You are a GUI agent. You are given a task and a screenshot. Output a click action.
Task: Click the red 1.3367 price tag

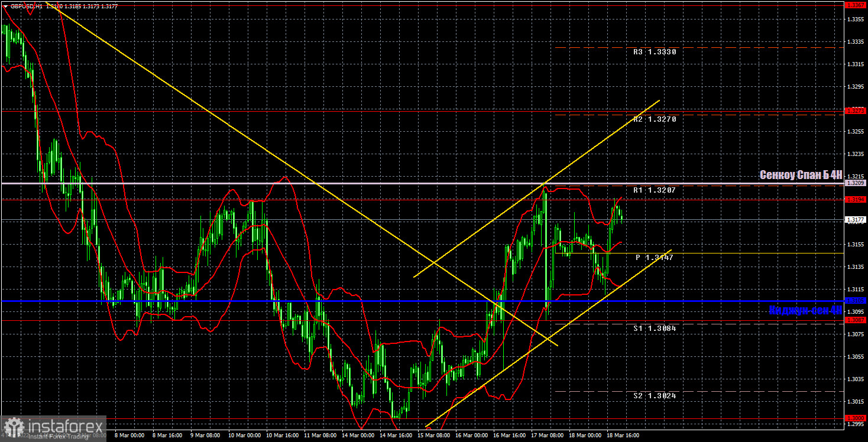[x=856, y=5]
